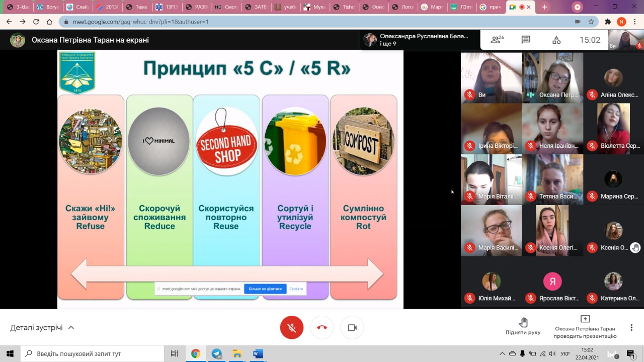644x362 pixels.
Task: Open Word from the Windows taskbar
Action: tap(258, 353)
